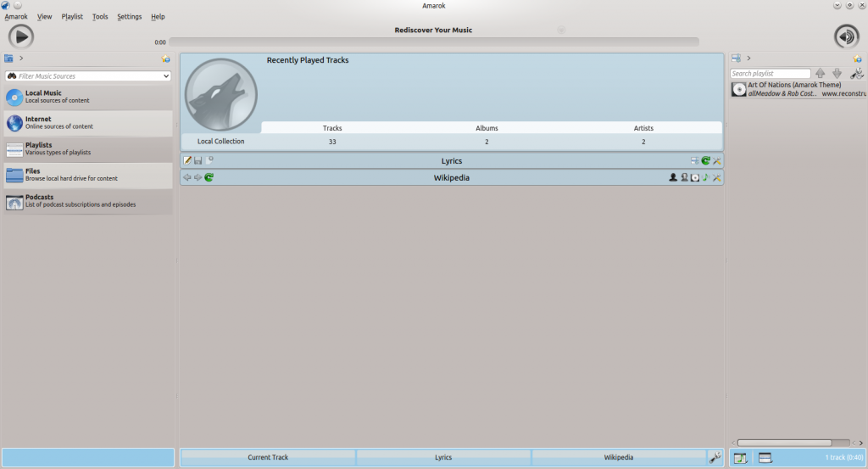Click the track progress seek slider

coord(434,42)
